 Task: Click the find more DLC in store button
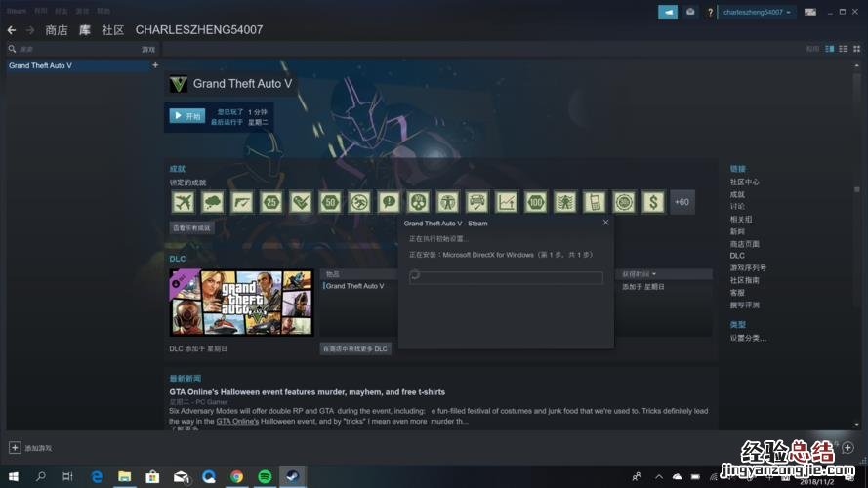(355, 349)
